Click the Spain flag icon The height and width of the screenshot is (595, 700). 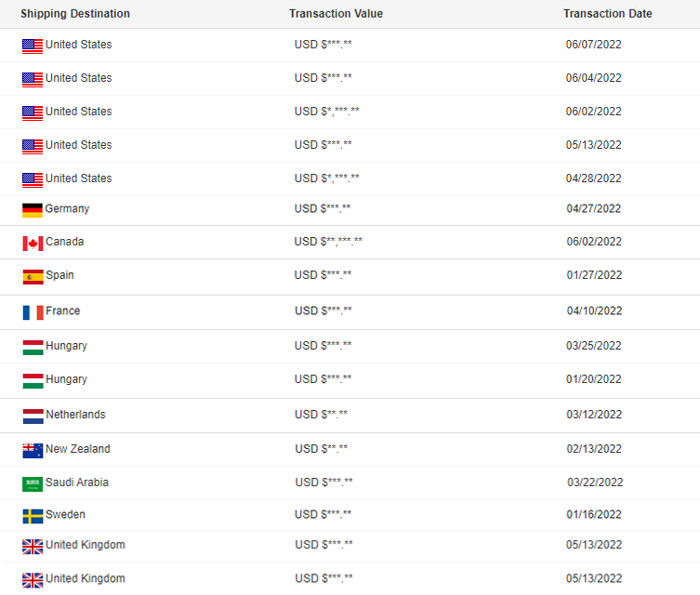click(33, 276)
